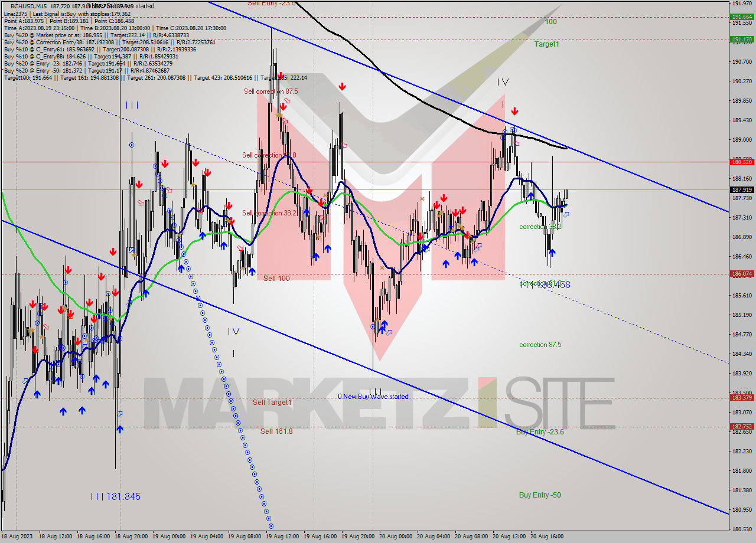Select the 19 Aug 04:00 time label
756x543 pixels.
(x=206, y=537)
